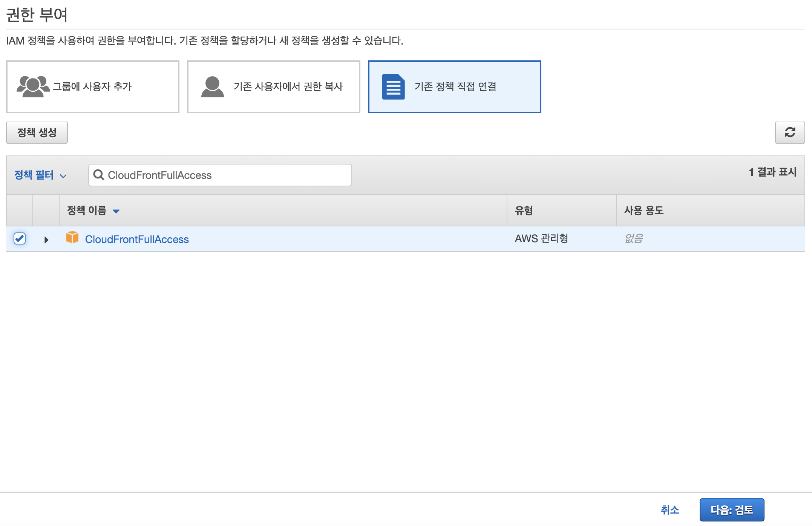Click the sort arrow next to 정책 이름
This screenshot has width=812, height=526.
117,211
